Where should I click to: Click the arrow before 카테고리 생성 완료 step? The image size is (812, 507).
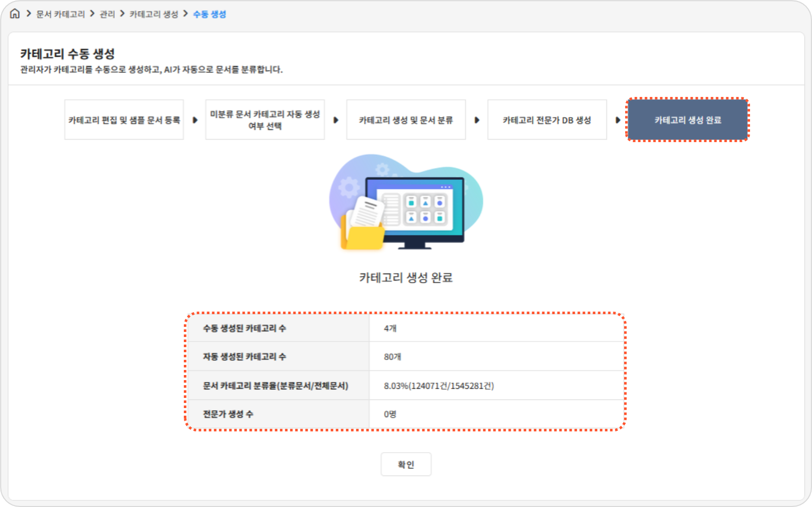(618, 120)
